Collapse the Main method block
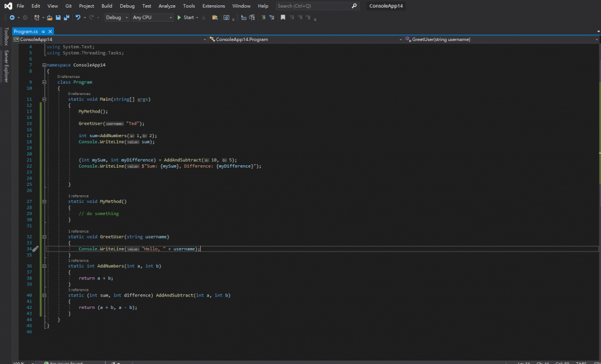The width and height of the screenshot is (601, 364). [x=44, y=100]
